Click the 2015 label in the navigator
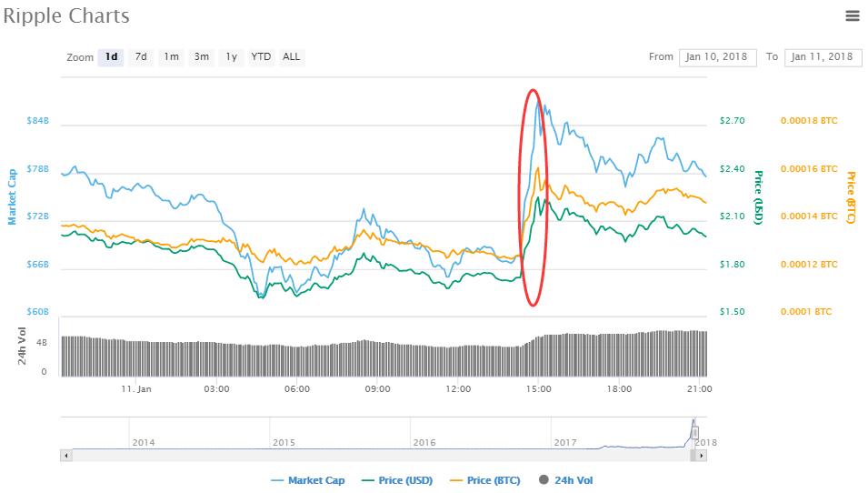The image size is (868, 493). 284,443
